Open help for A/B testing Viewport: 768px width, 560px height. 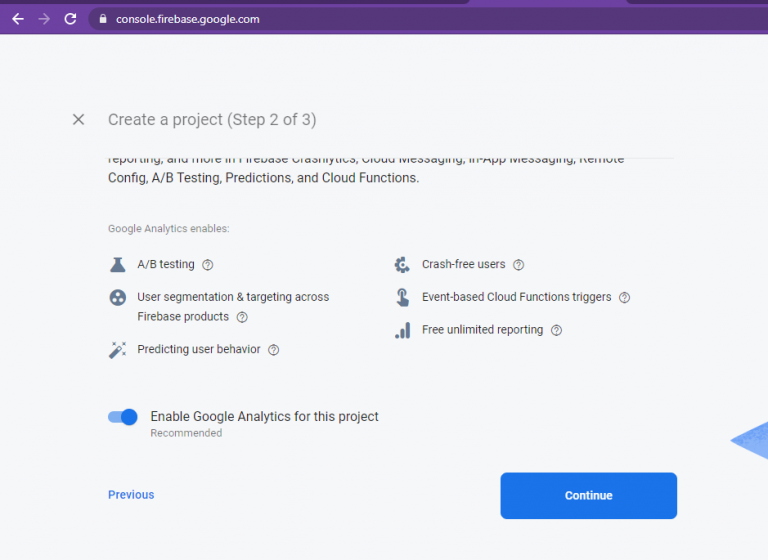coord(208,265)
